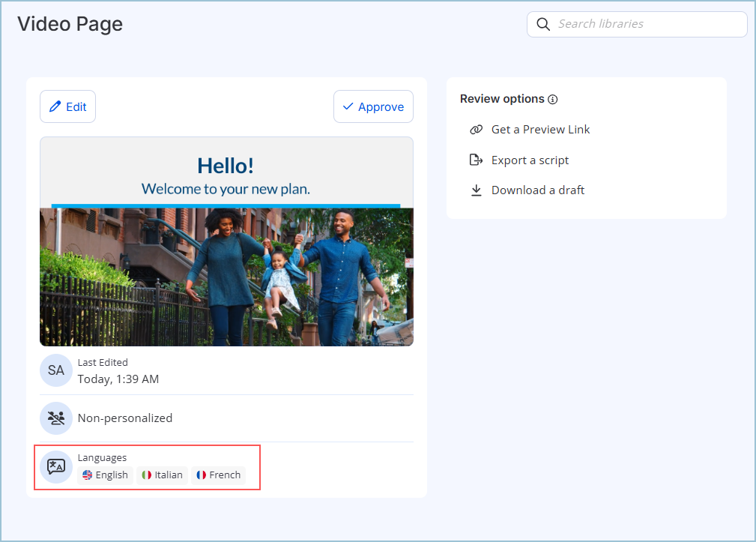The height and width of the screenshot is (542, 756).
Task: Click the Video Page heading
Action: pos(70,24)
